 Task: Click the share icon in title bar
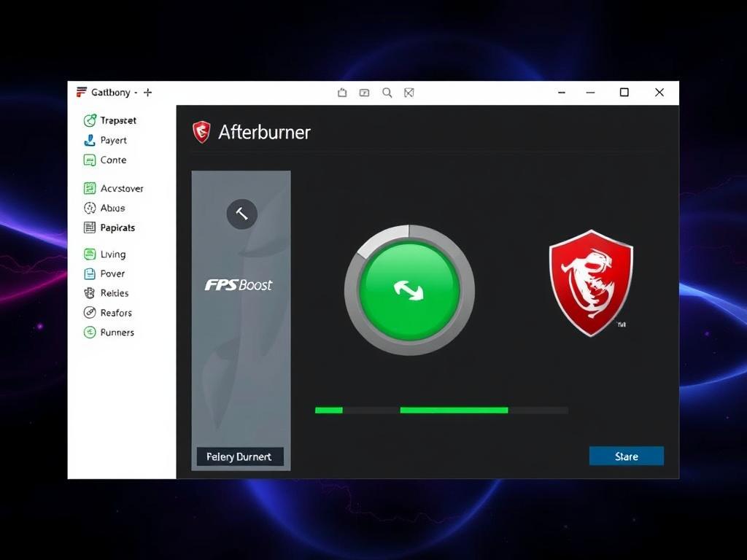coord(342,93)
